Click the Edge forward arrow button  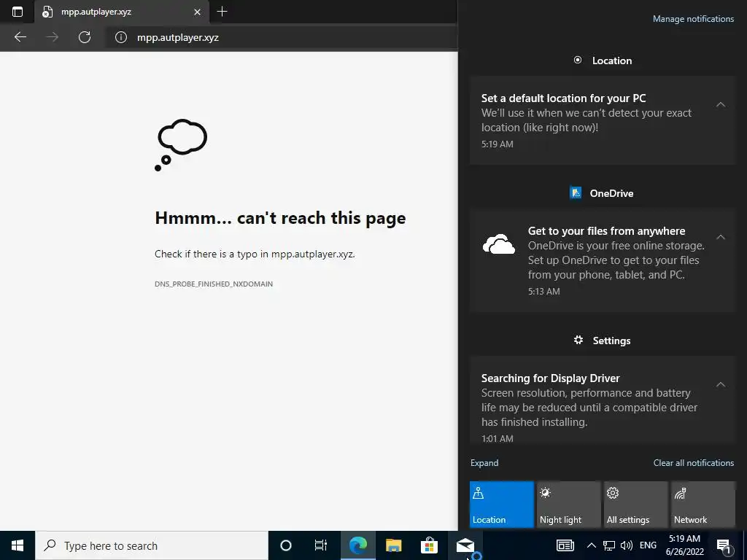tap(52, 37)
